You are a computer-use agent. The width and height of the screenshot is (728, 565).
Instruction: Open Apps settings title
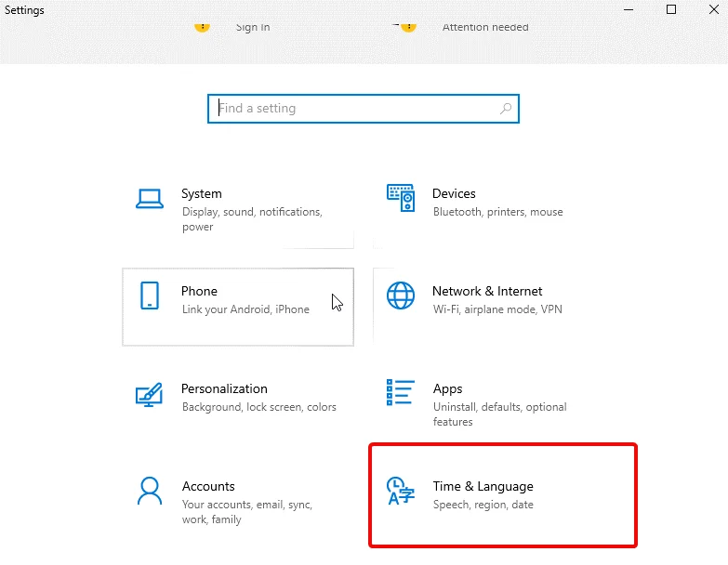coord(447,388)
